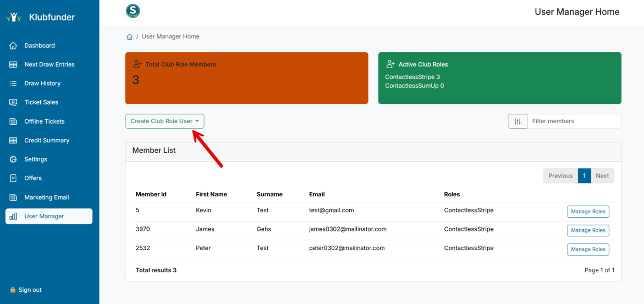Image resolution: width=644 pixels, height=304 pixels.
Task: Manage roles for James Gehs
Action: click(588, 231)
